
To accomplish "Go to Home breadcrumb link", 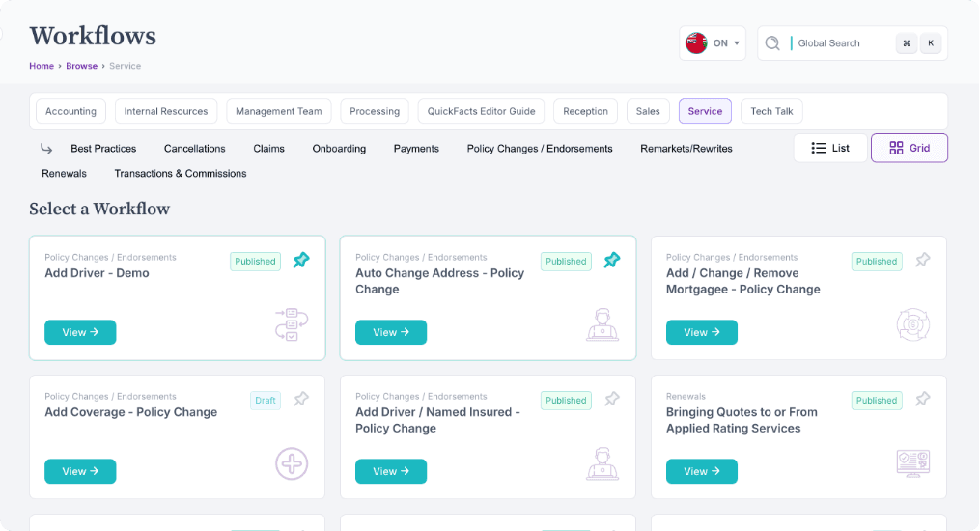I will 42,66.
